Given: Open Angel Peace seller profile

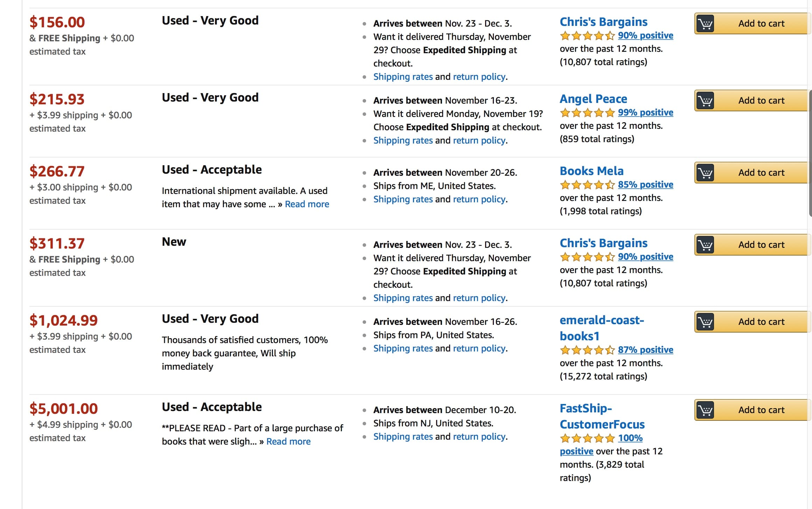Looking at the screenshot, I should (593, 99).
